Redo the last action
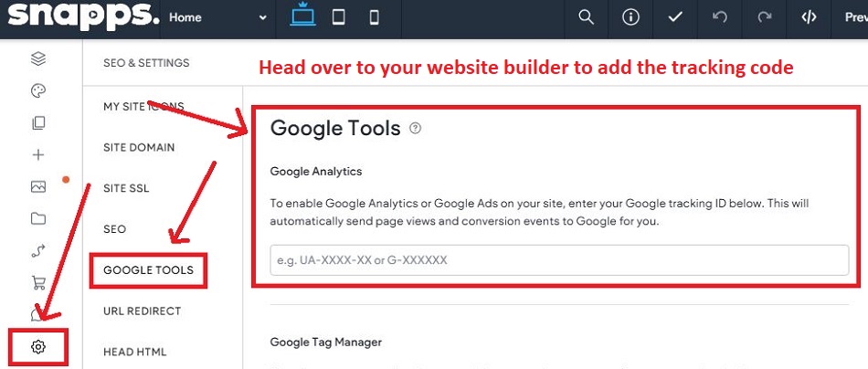Image resolution: width=868 pixels, height=369 pixels. click(765, 17)
